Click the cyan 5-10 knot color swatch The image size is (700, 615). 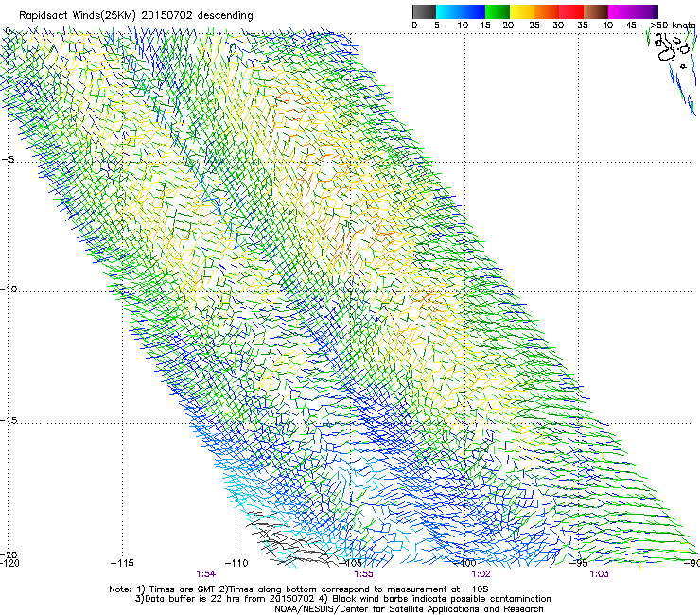click(x=448, y=11)
